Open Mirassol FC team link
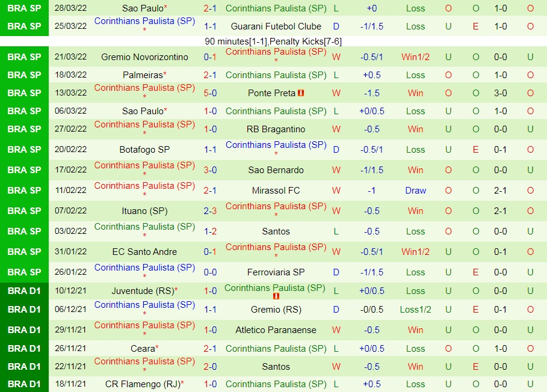 click(276, 190)
